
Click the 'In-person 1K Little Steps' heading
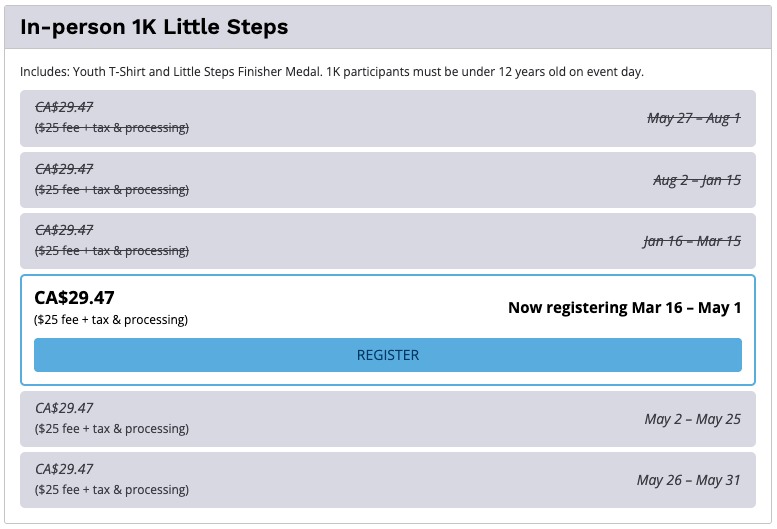tap(154, 28)
